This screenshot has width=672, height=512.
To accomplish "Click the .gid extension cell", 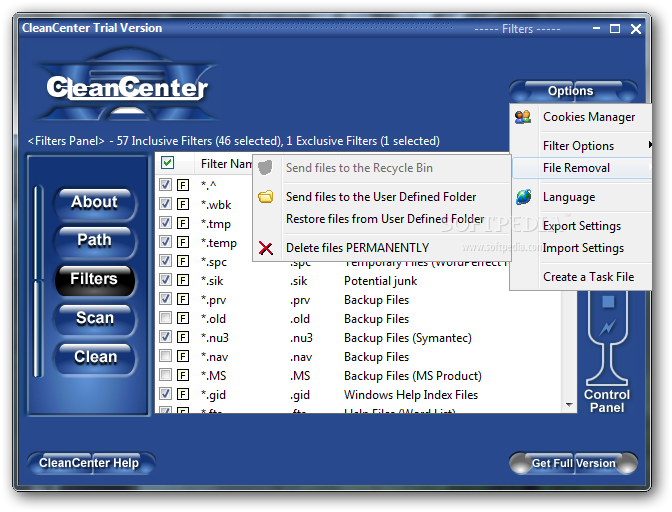I will pos(300,395).
